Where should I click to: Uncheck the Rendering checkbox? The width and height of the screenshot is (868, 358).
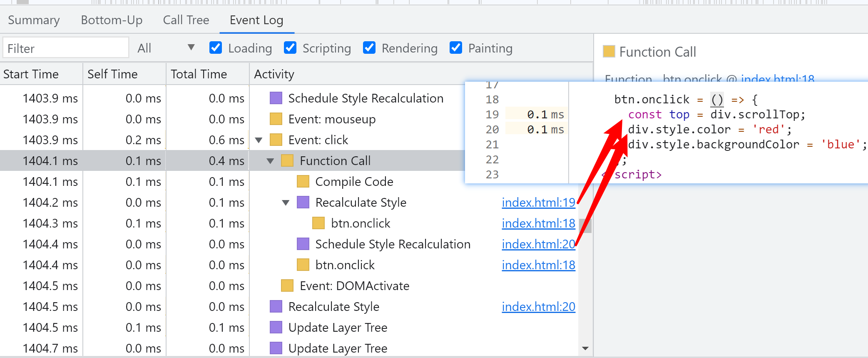[x=369, y=48]
